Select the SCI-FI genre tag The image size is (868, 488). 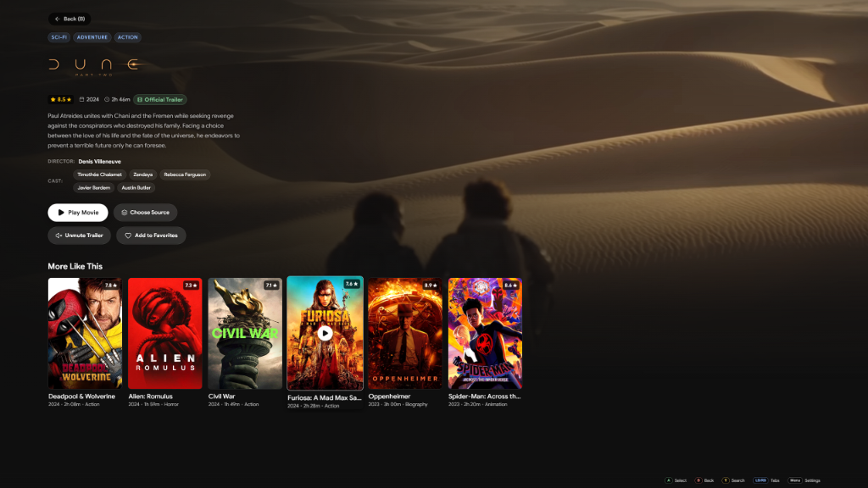[58, 37]
